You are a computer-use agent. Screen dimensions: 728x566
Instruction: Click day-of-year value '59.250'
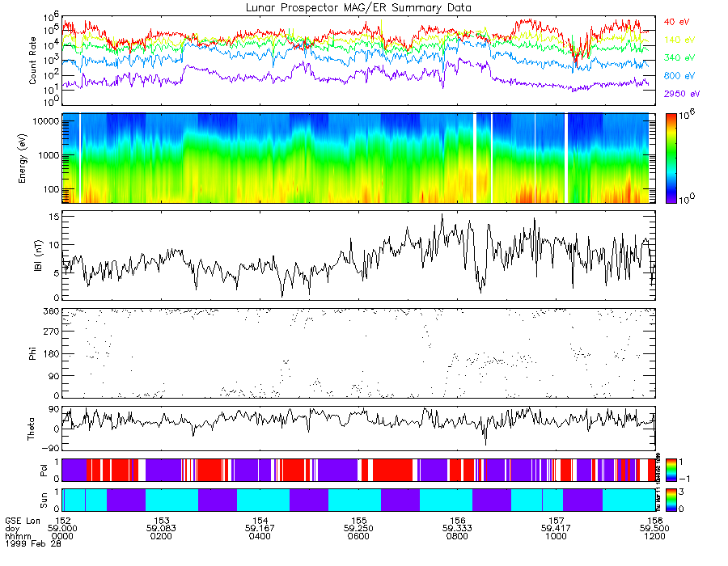pyautogui.click(x=358, y=529)
